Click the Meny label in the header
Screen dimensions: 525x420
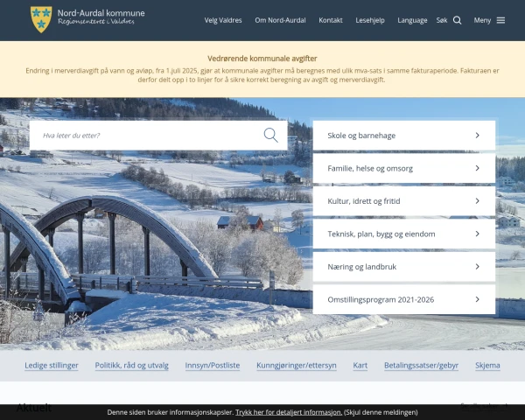(x=482, y=20)
